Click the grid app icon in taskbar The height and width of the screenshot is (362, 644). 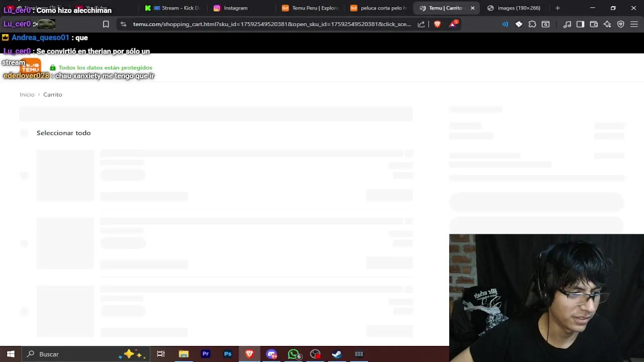click(x=359, y=354)
